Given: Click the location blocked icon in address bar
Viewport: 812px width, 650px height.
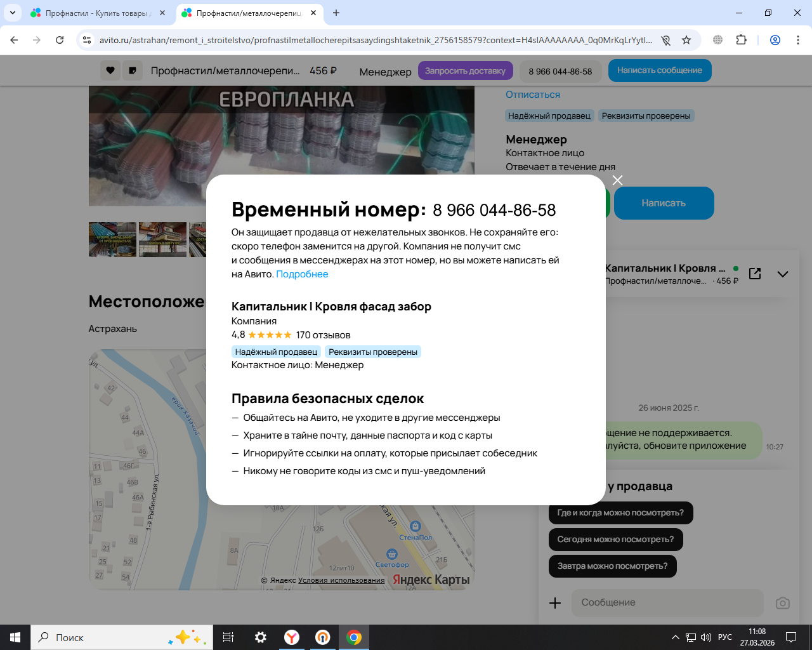Looking at the screenshot, I should tap(665, 40).
